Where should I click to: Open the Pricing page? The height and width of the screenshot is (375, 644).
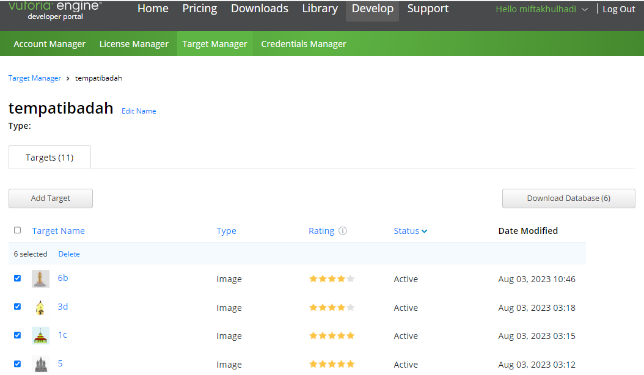pos(200,8)
